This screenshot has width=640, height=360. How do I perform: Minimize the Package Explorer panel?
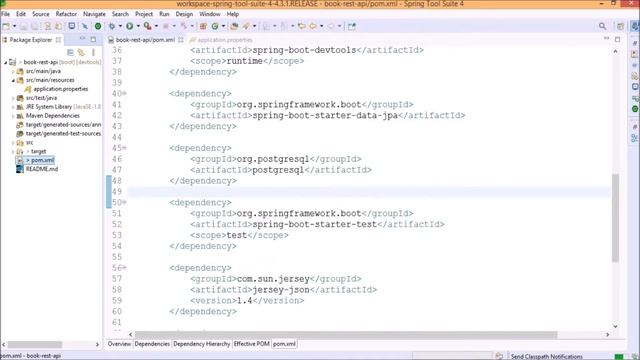[x=82, y=39]
